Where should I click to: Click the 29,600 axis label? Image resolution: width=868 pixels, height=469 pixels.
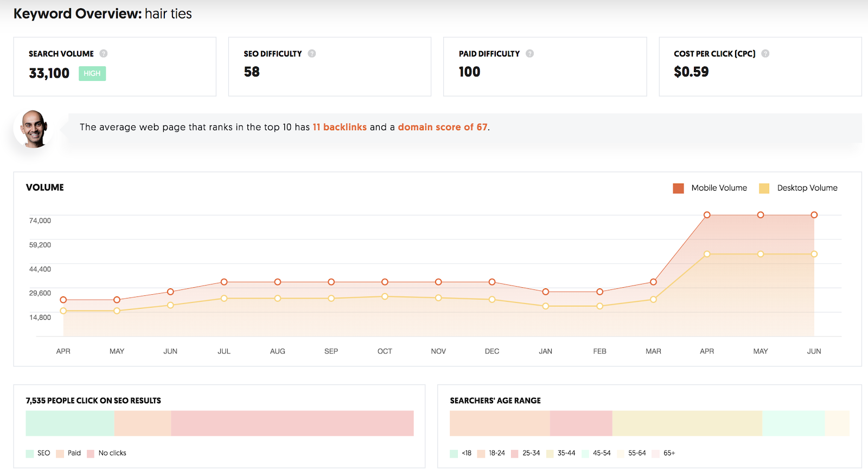[x=40, y=293]
